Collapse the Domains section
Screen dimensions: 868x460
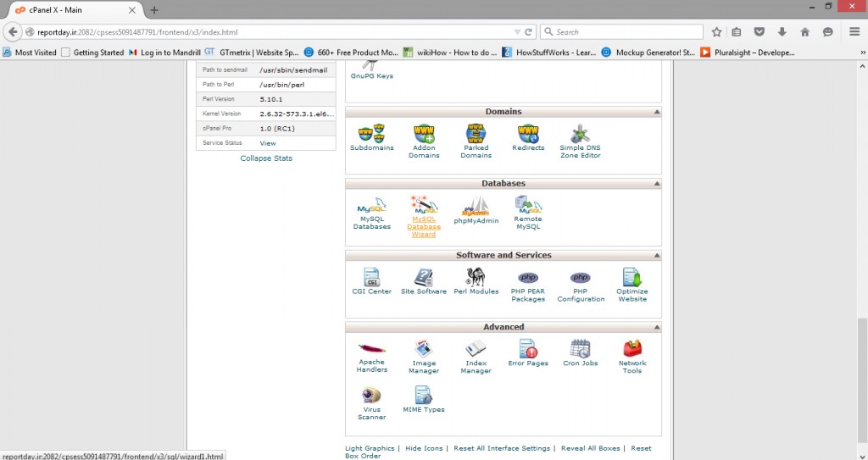coord(656,112)
